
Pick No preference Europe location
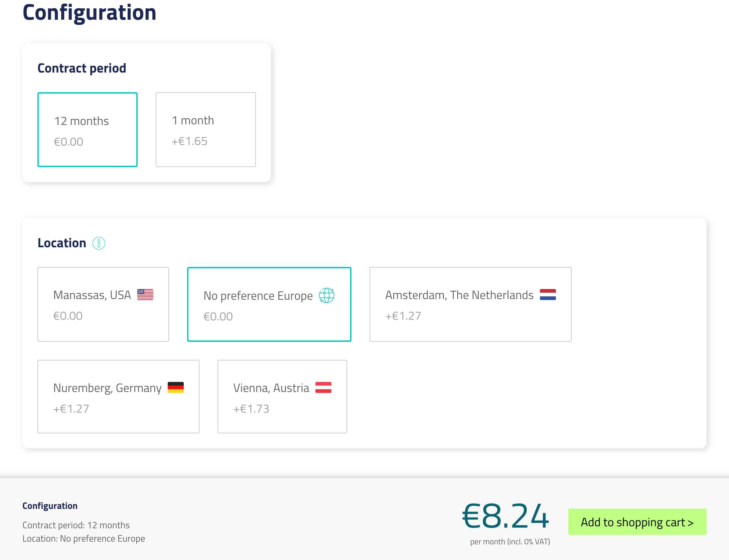[269, 304]
